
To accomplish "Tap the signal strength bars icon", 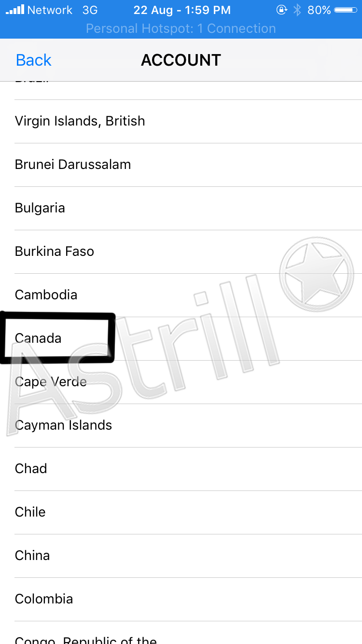I will pos(14,10).
